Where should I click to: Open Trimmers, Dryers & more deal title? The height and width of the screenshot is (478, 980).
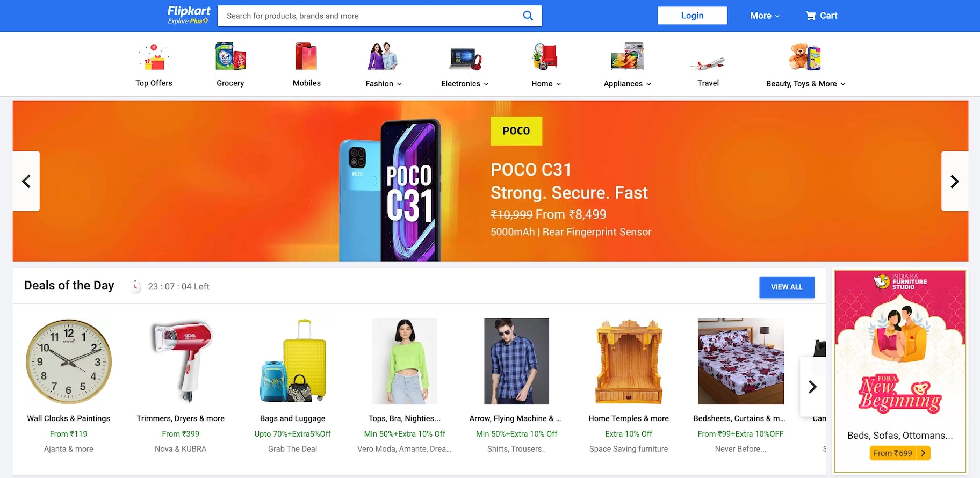tap(181, 418)
